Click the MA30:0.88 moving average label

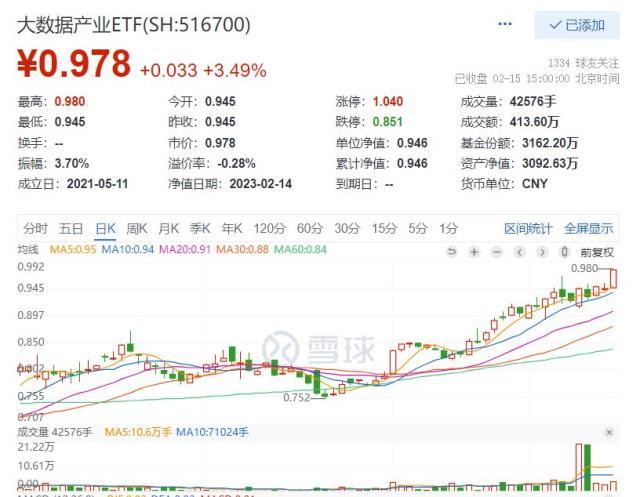(x=242, y=249)
